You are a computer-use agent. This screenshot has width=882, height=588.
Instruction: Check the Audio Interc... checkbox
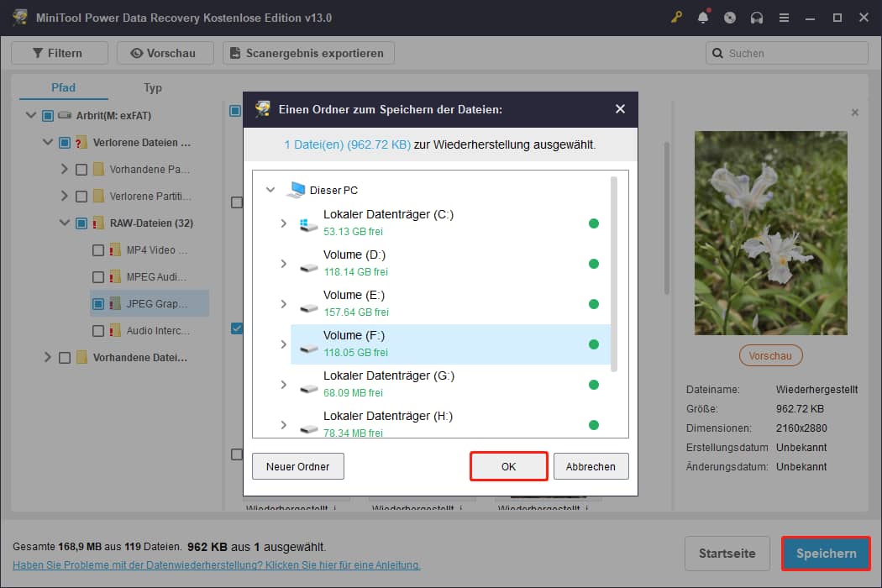point(98,331)
